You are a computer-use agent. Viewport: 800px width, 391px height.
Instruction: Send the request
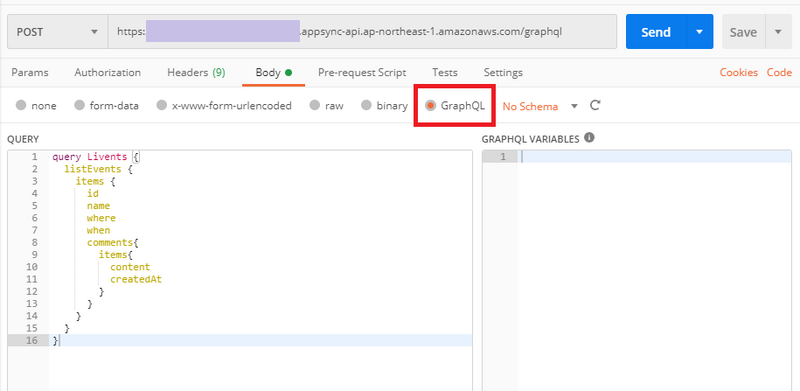coord(656,32)
